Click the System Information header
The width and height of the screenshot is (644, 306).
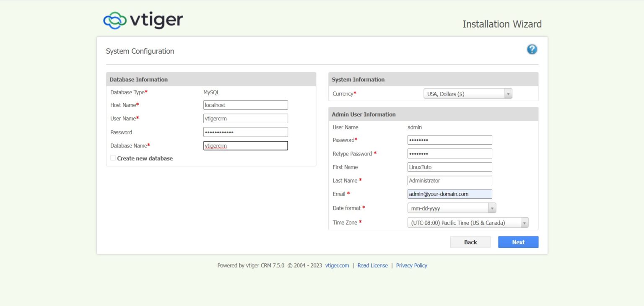[x=433, y=79]
